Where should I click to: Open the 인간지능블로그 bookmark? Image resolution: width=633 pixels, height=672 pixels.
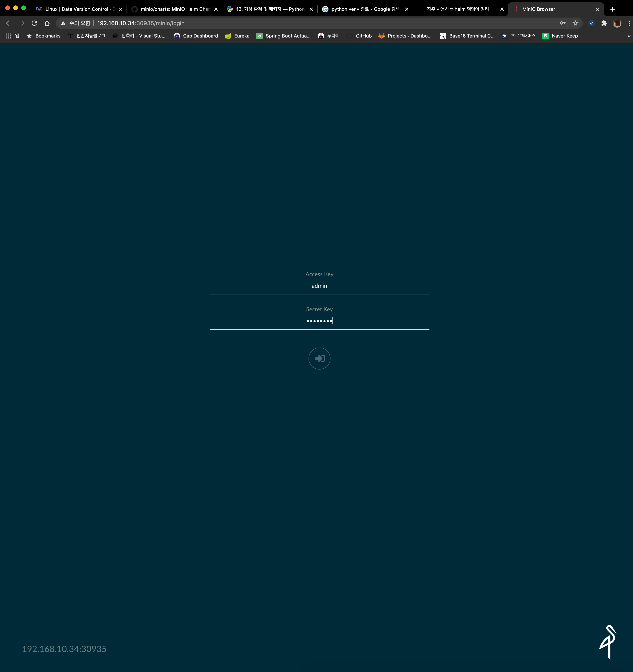87,36
